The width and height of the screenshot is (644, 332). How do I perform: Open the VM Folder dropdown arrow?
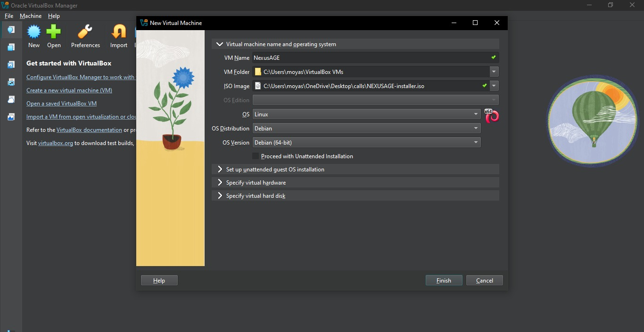tap(494, 72)
